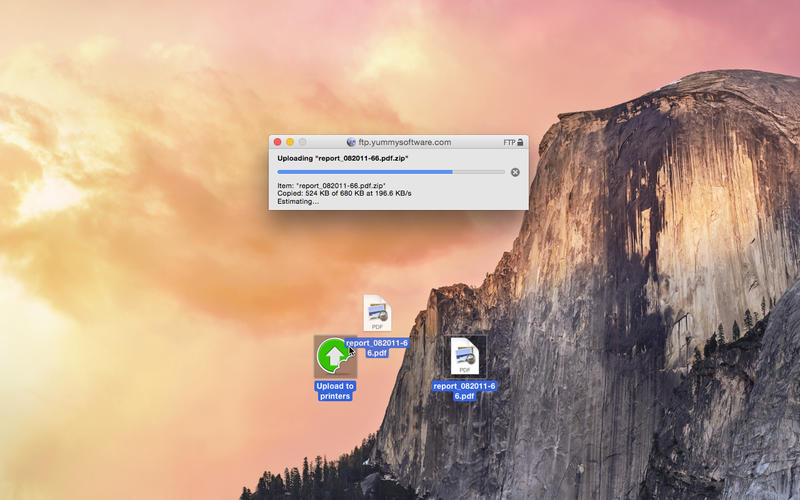Click the FTP protocol label in the title bar
Screen dimensions: 800x500
508,143
